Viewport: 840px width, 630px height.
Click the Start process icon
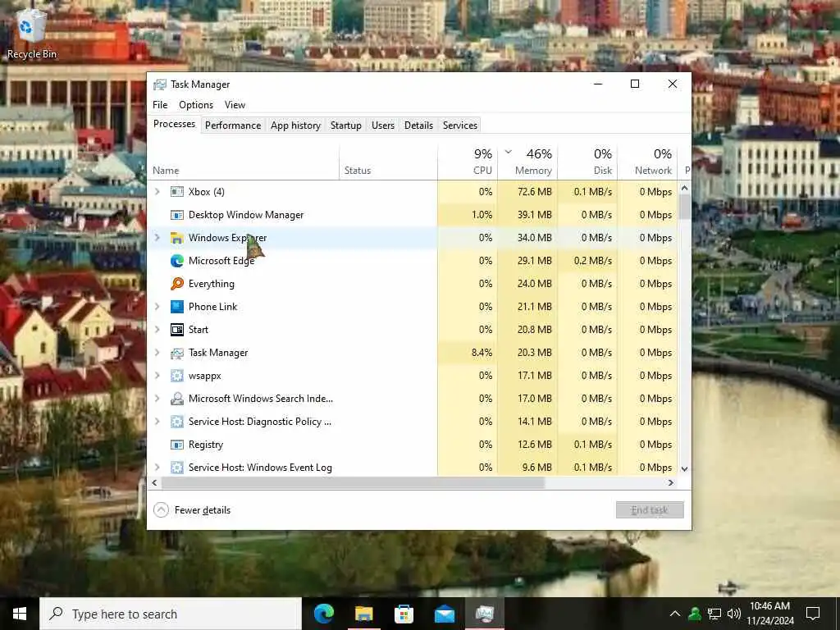[x=177, y=330]
